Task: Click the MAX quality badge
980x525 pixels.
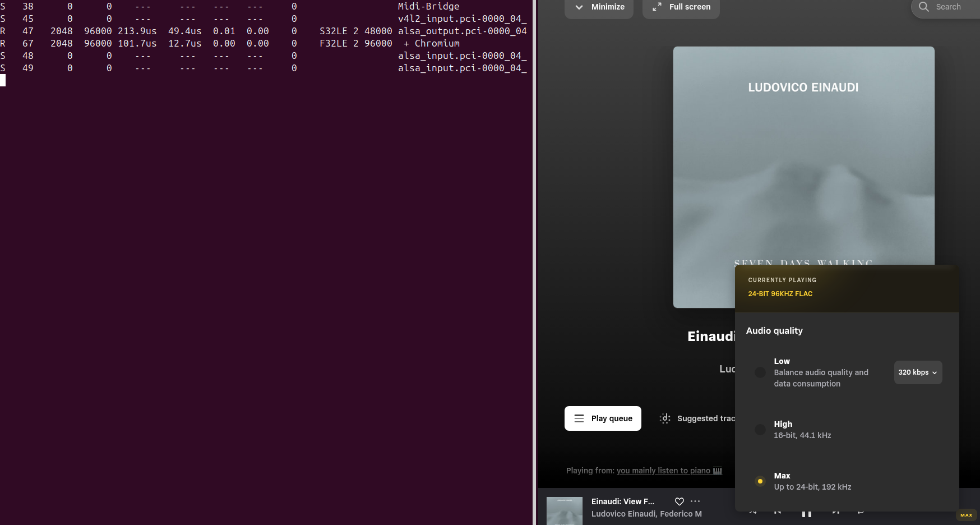Action: pyautogui.click(x=966, y=515)
